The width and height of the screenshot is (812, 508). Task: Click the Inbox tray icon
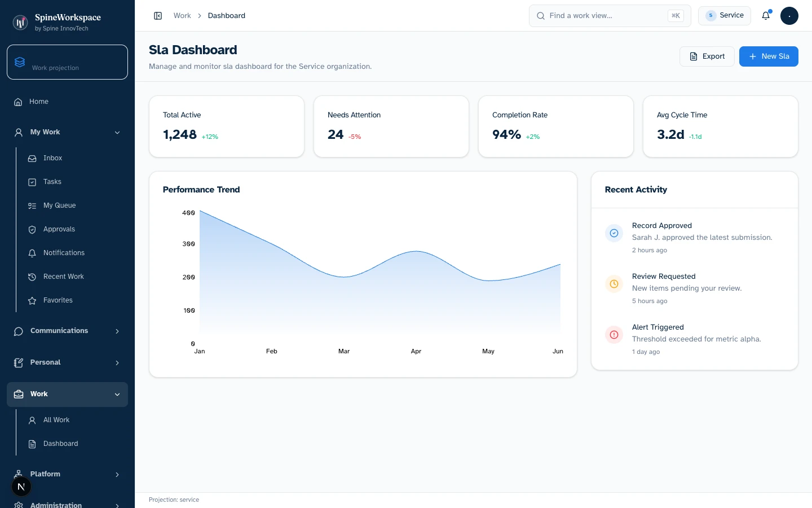(32, 158)
